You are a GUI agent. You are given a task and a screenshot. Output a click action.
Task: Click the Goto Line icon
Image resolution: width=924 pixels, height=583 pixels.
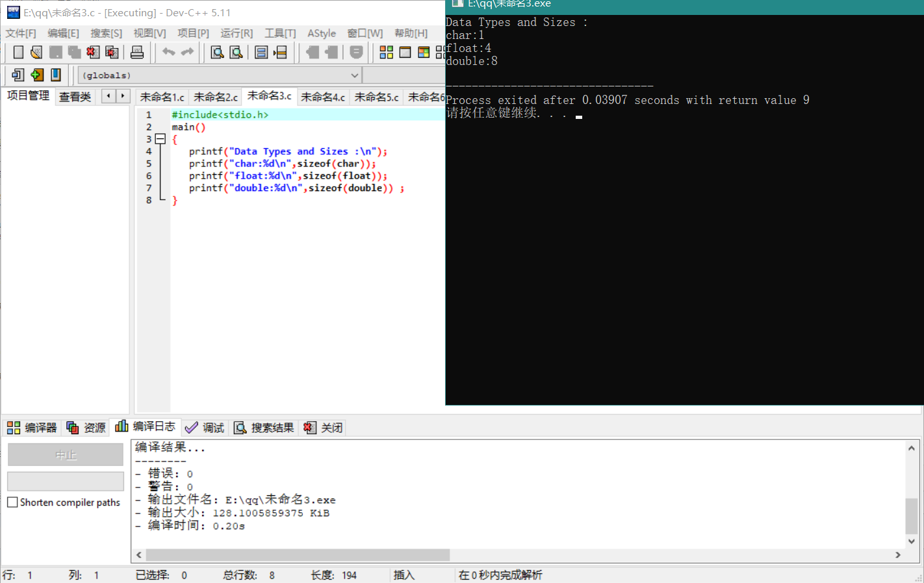coord(280,53)
